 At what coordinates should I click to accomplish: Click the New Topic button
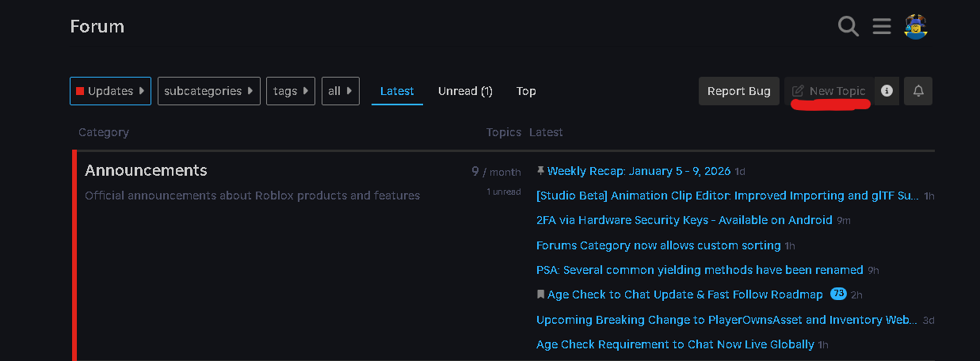coord(829,91)
